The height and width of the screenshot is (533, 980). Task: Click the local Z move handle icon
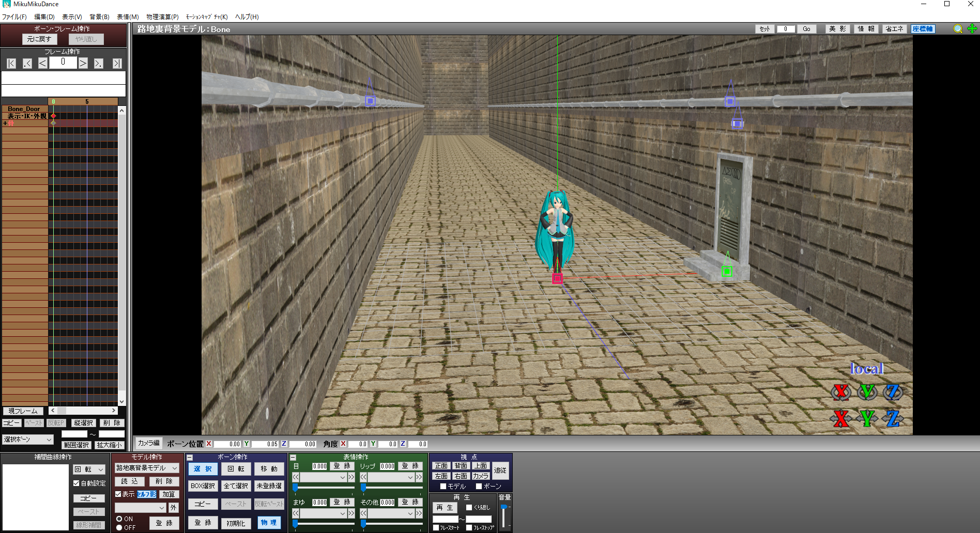click(893, 418)
